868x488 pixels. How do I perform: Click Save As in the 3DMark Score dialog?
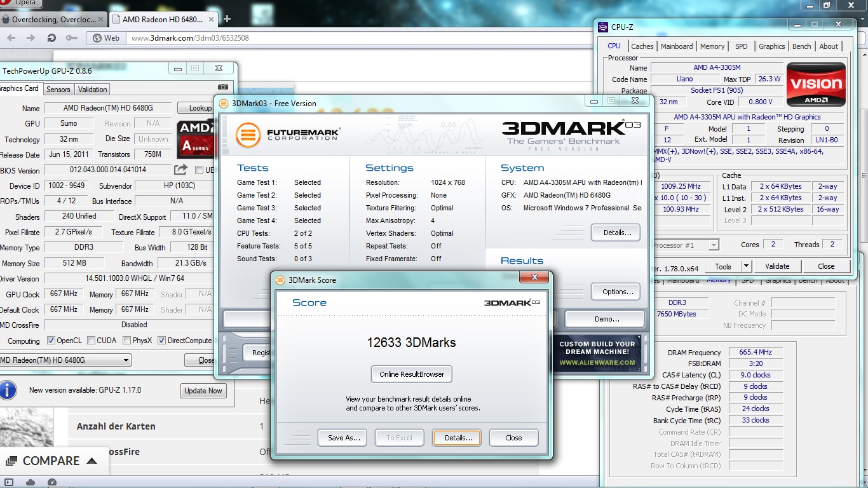[x=344, y=438]
